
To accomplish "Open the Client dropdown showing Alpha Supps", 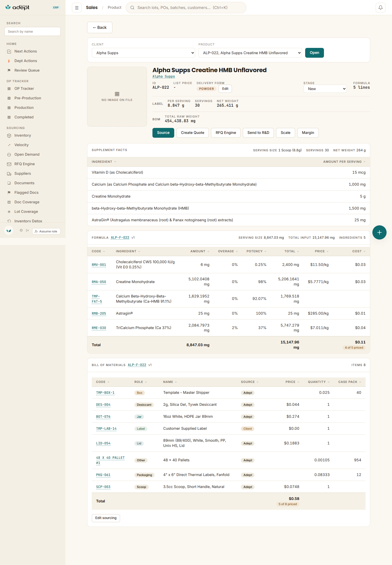I will point(143,53).
